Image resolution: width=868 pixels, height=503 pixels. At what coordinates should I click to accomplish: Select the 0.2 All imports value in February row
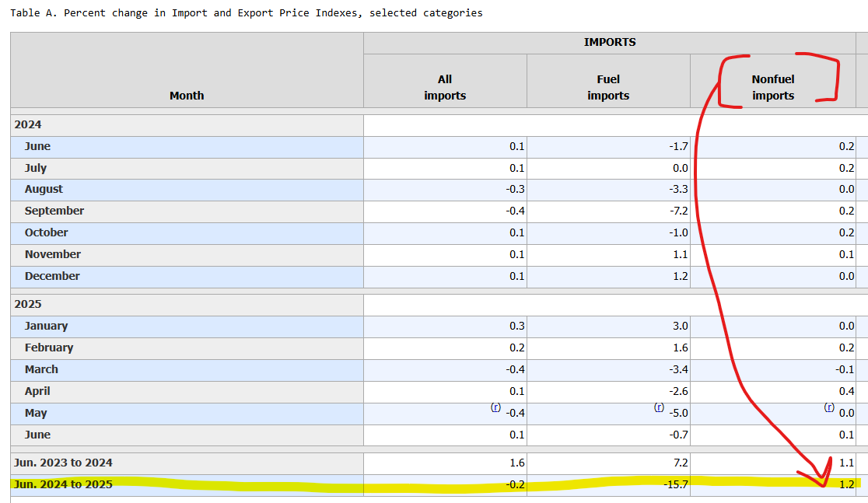click(517, 348)
